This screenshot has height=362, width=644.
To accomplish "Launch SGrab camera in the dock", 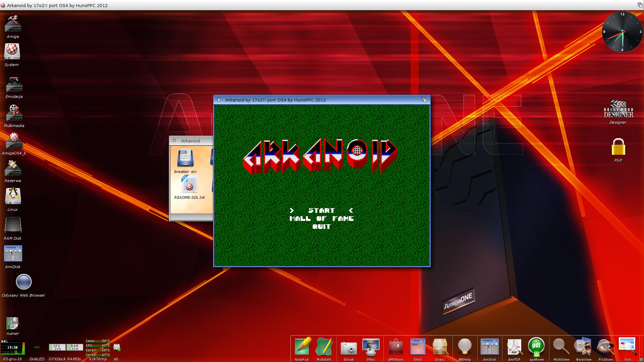I will pos(349,348).
